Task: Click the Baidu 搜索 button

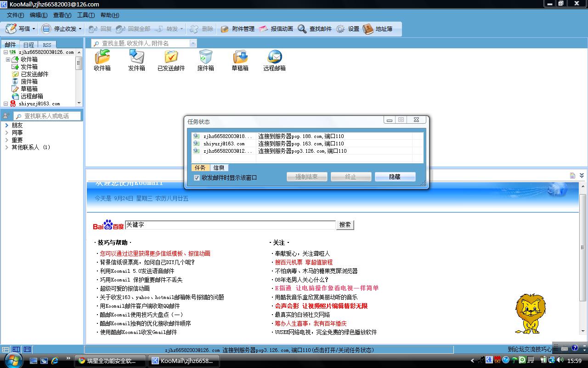Action: click(345, 225)
